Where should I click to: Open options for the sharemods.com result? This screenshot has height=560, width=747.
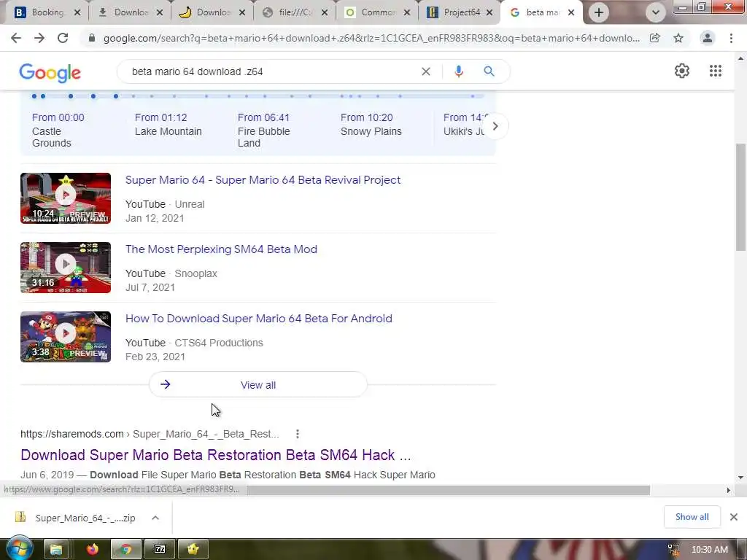[x=298, y=434]
